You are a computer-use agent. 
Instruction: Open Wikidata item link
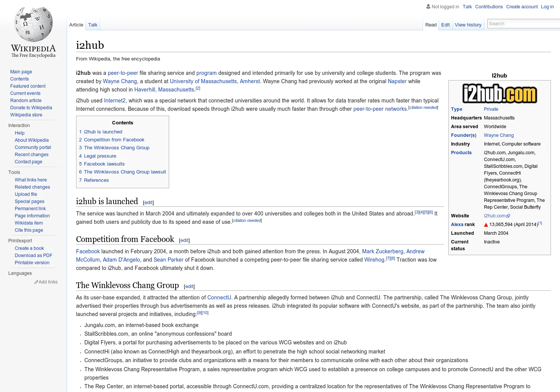[x=29, y=223]
